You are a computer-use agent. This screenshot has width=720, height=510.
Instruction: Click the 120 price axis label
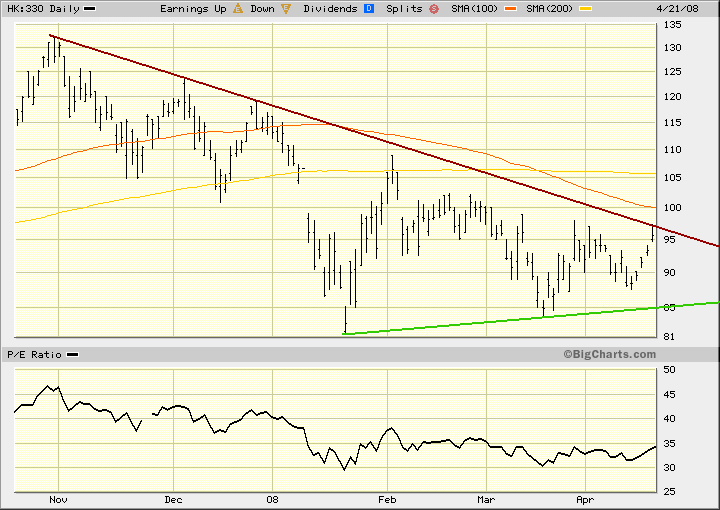pyautogui.click(x=673, y=96)
